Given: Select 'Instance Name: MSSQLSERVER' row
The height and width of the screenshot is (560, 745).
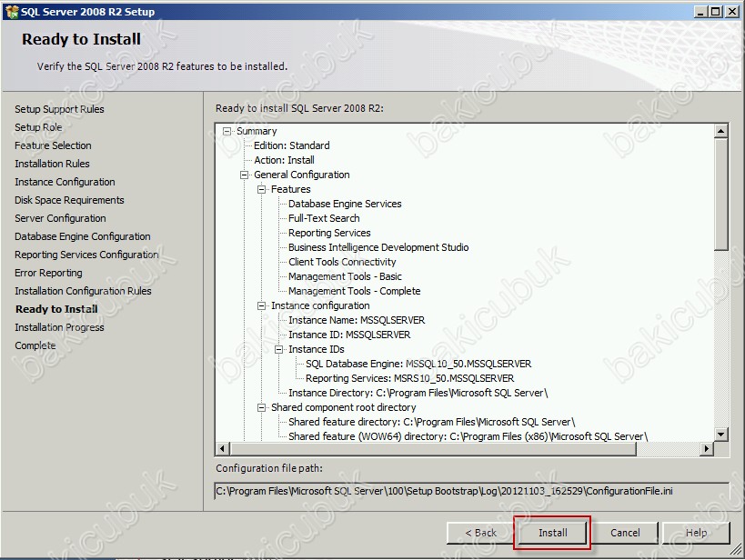Looking at the screenshot, I should tap(357, 320).
